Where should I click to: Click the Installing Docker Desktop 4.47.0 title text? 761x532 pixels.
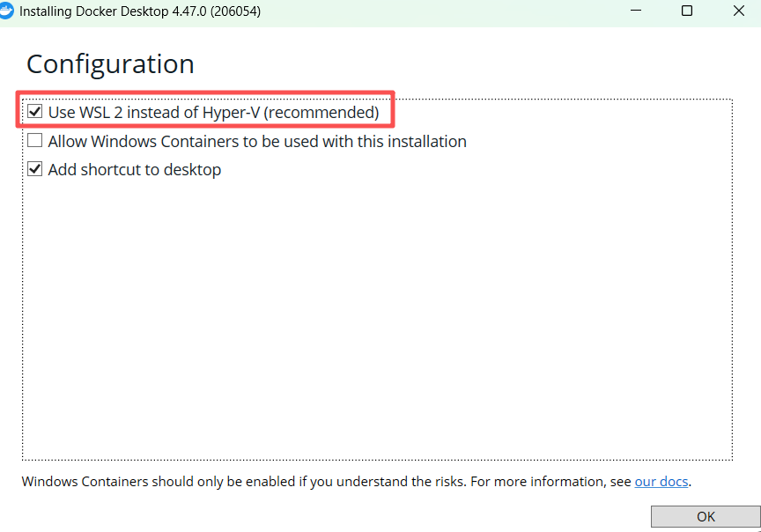point(140,11)
